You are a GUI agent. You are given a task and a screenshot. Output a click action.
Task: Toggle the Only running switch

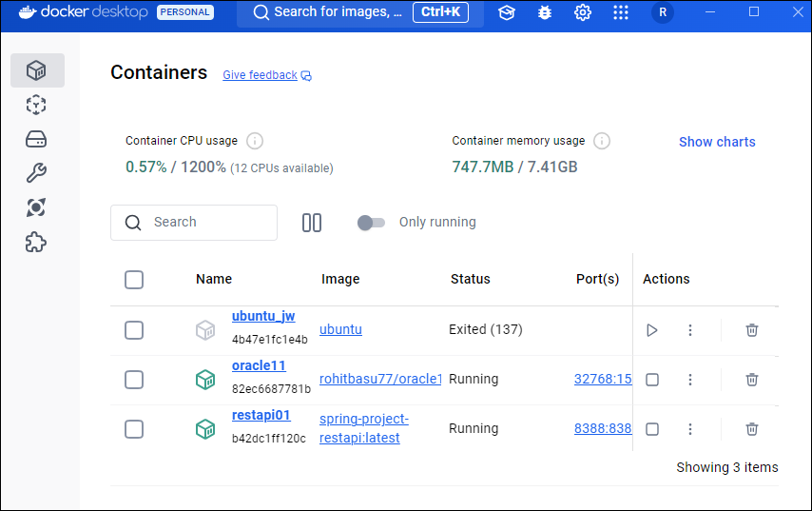(x=372, y=223)
